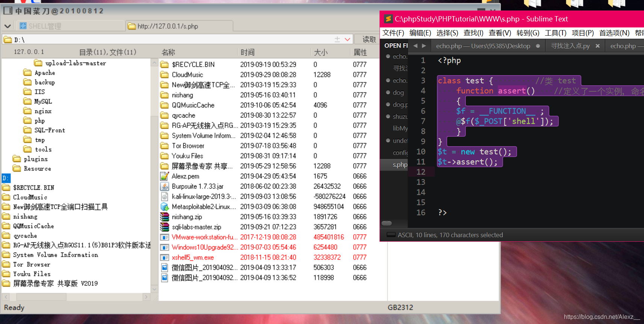Click the GB2312 encoding in status bar
Viewport: 644px width, 324px height.
tap(400, 307)
